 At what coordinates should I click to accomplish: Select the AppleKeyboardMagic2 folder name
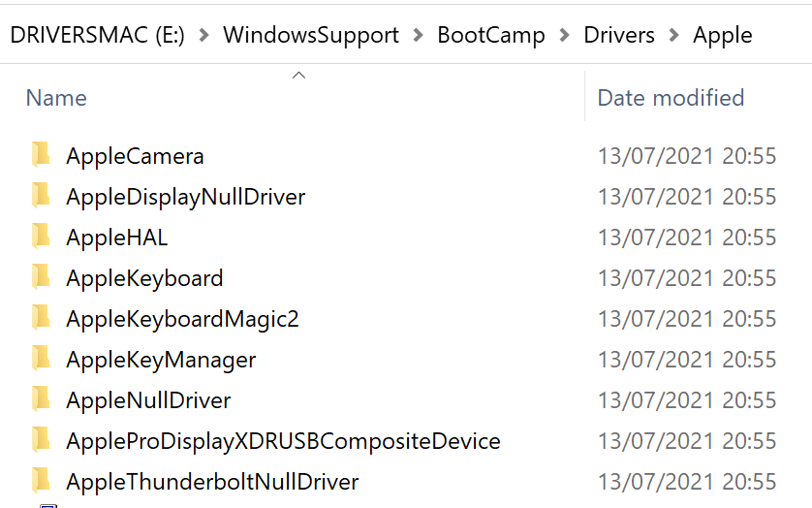pyautogui.click(x=182, y=319)
